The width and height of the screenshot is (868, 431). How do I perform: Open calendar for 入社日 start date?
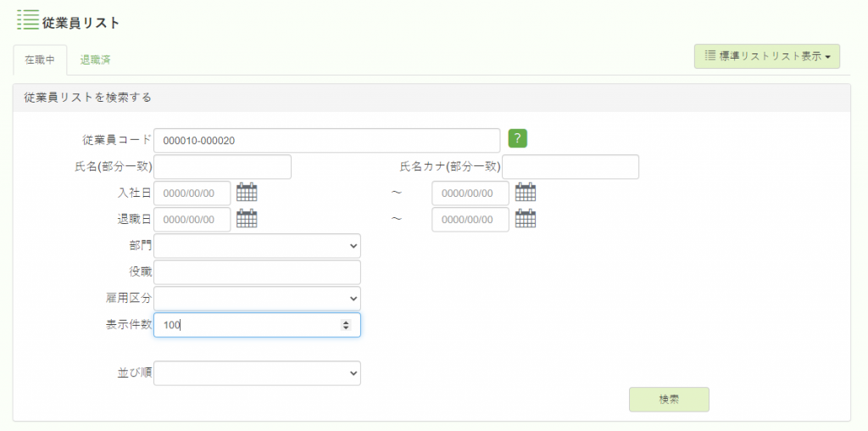247,193
